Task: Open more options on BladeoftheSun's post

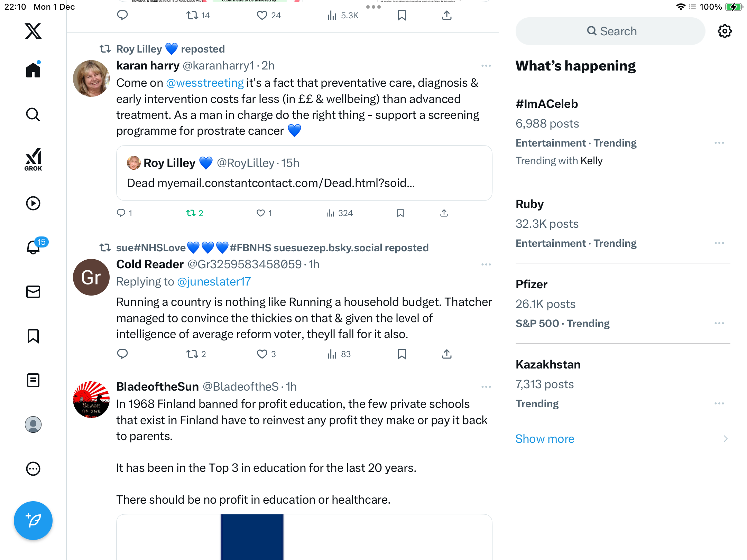Action: (x=486, y=387)
